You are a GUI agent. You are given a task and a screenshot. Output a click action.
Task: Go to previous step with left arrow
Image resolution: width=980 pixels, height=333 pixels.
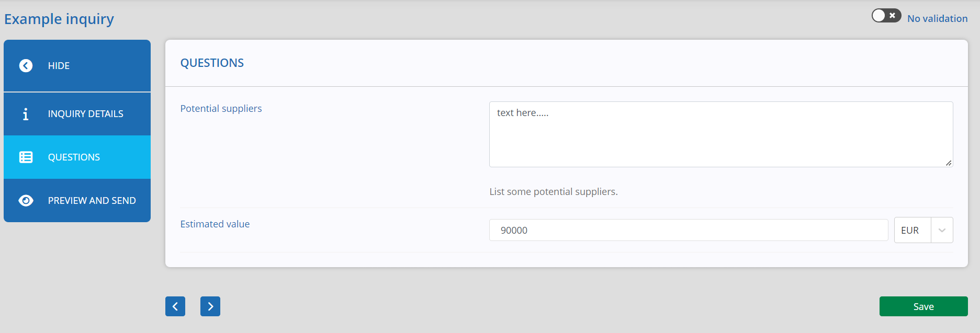pos(175,306)
